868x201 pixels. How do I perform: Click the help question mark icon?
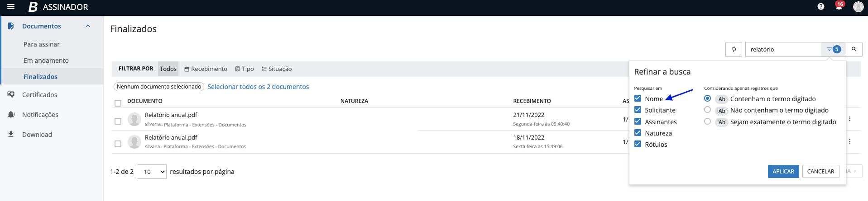820,7
